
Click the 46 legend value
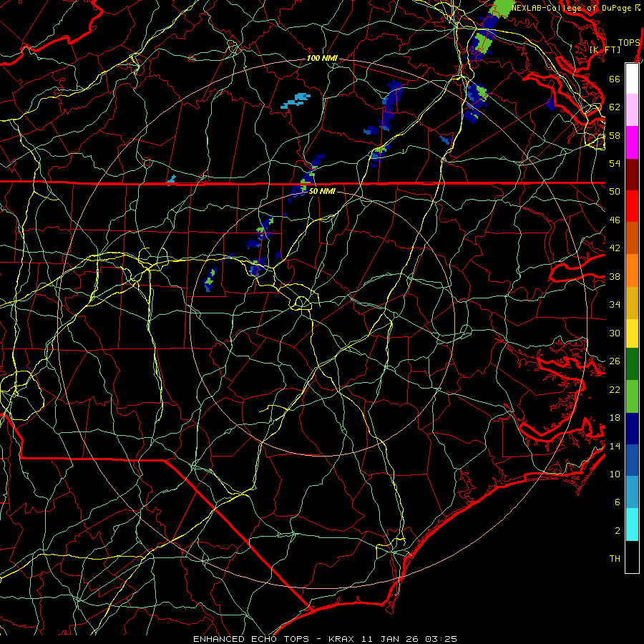615,220
